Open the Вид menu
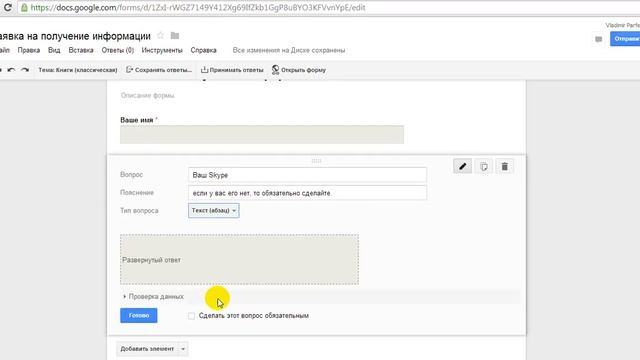Viewport: 640px width, 360px height. (x=54, y=50)
